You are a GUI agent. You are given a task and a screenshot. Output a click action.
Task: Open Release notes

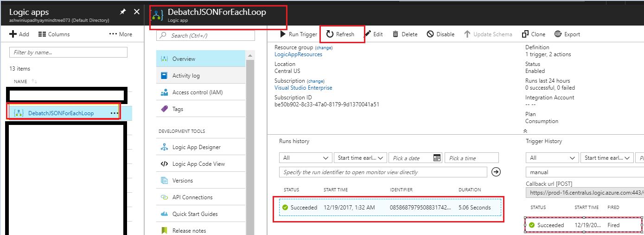[x=200, y=229]
